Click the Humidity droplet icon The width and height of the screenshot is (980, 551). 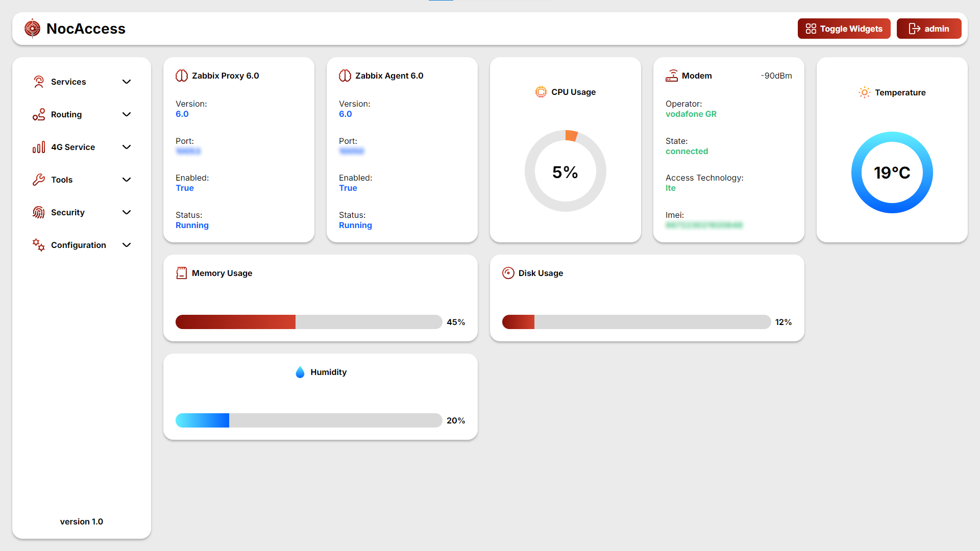tap(300, 372)
